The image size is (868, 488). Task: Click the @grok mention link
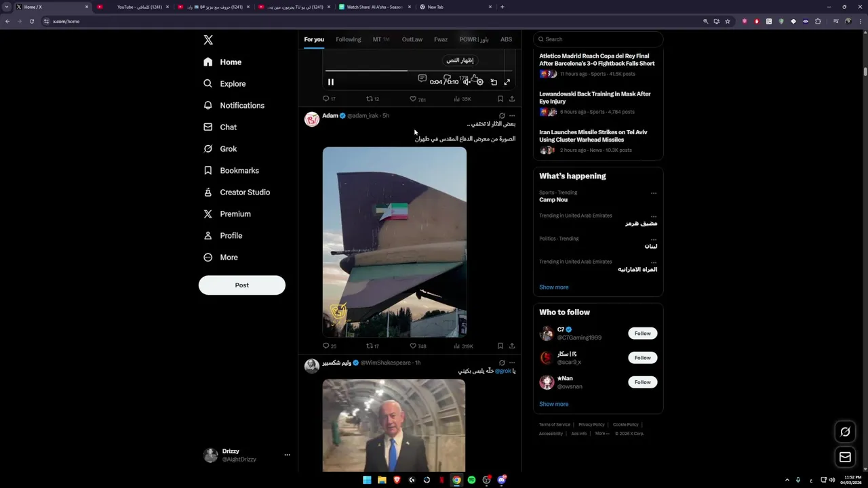click(x=503, y=371)
